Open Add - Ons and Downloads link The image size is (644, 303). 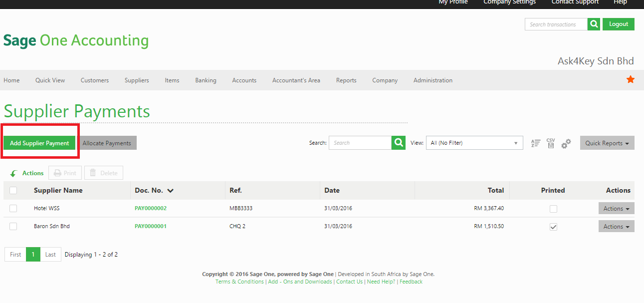[300, 282]
